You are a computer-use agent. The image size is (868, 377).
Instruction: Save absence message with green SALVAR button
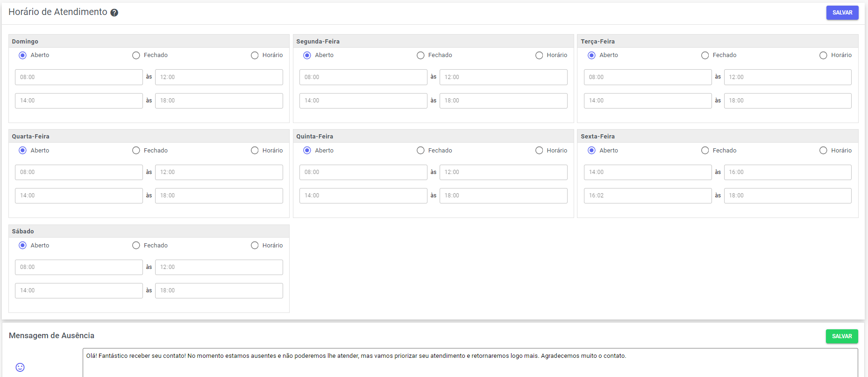(841, 336)
